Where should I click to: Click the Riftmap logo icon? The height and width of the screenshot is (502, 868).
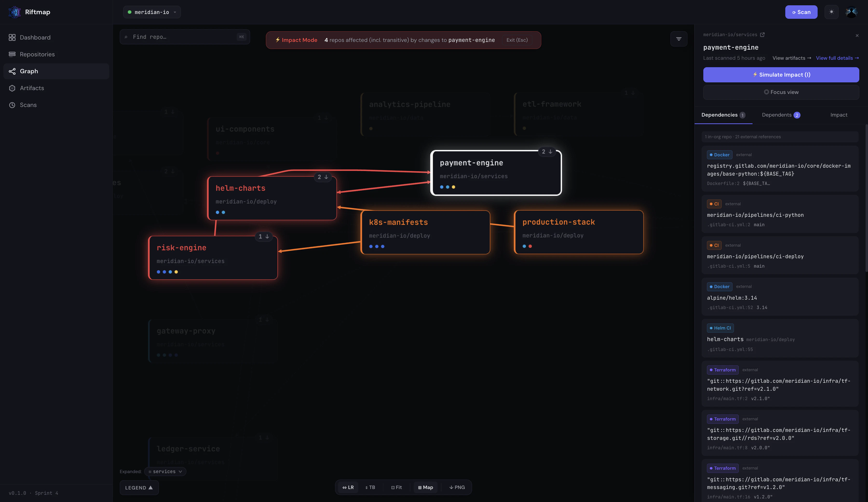point(14,12)
